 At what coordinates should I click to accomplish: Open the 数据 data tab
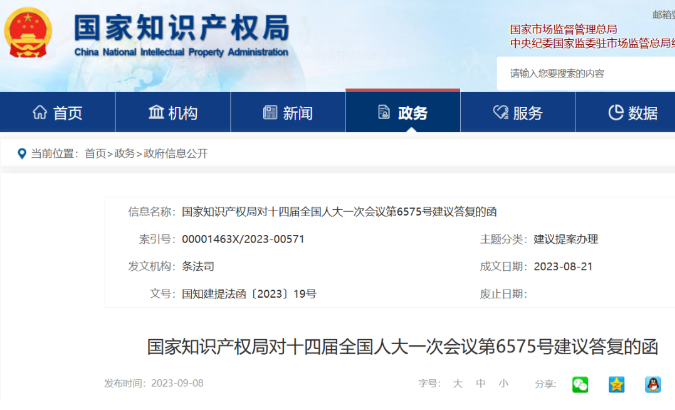(x=632, y=113)
